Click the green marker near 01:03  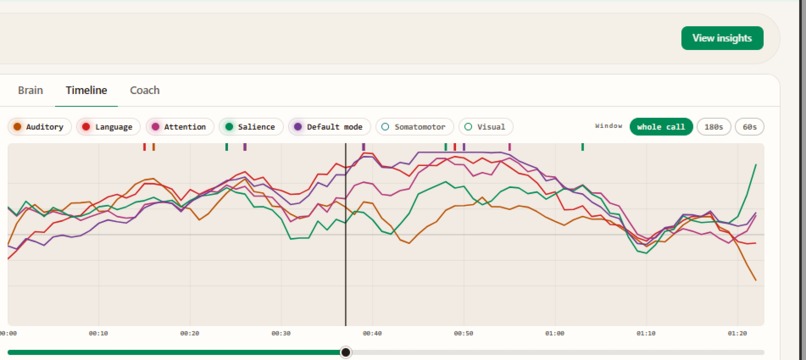[582, 147]
